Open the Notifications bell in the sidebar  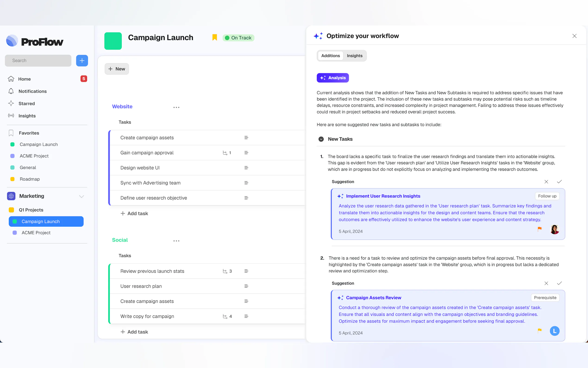tap(11, 91)
